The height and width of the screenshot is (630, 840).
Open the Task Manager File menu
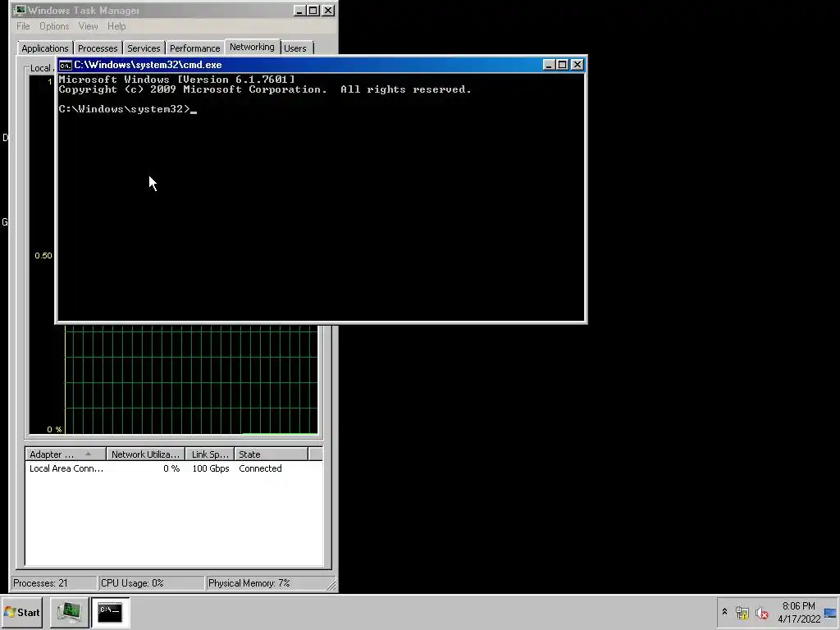pos(23,26)
